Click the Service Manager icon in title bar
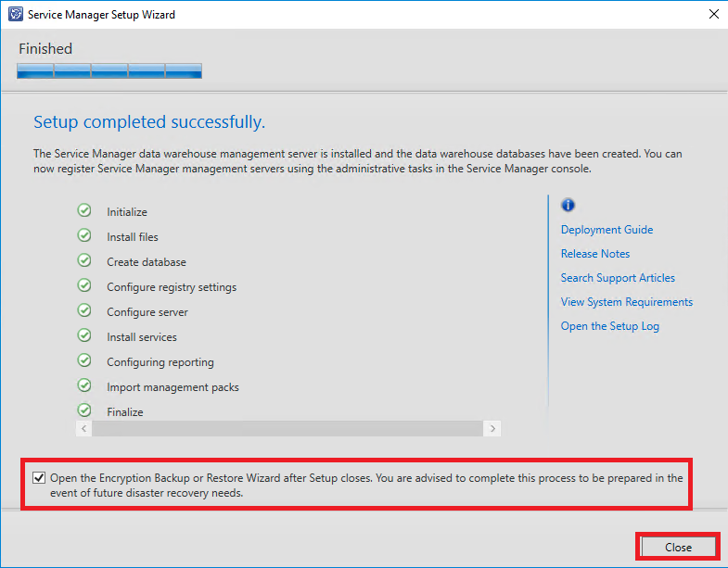The height and width of the screenshot is (568, 728). pos(15,15)
